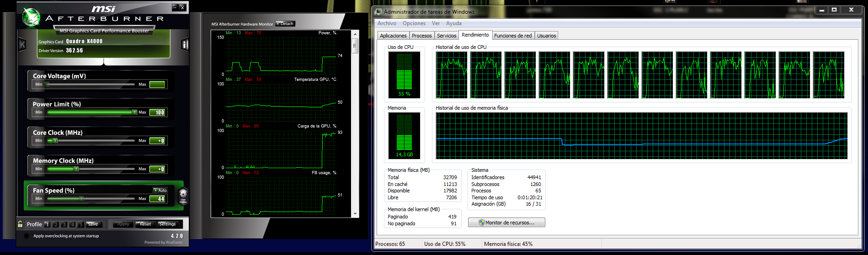Detach the Hardware Monitor panel

[285, 24]
